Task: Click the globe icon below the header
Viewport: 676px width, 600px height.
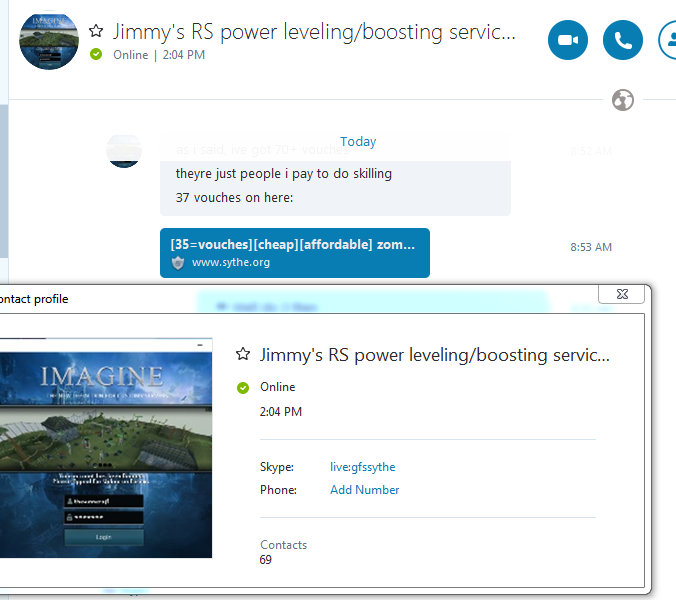Action: (623, 100)
